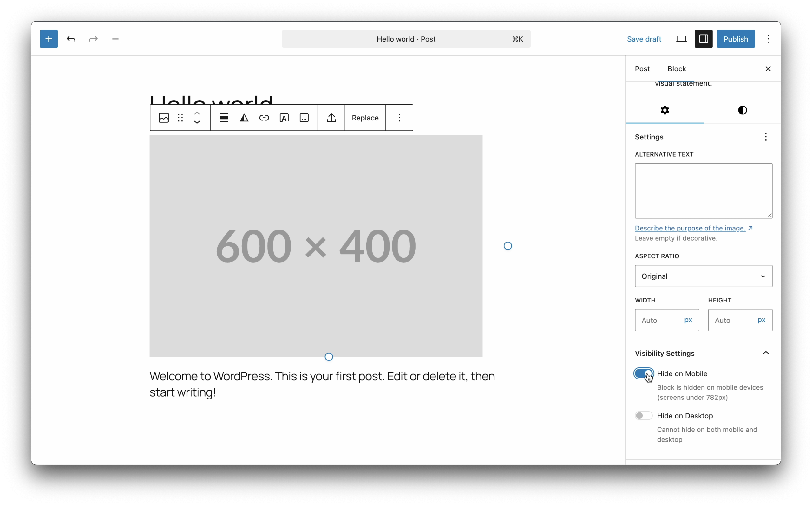Undo the last change
The width and height of the screenshot is (812, 506).
(71, 39)
